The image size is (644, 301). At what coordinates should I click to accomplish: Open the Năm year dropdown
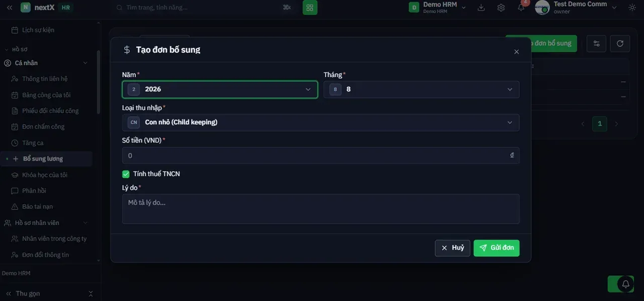(x=220, y=90)
